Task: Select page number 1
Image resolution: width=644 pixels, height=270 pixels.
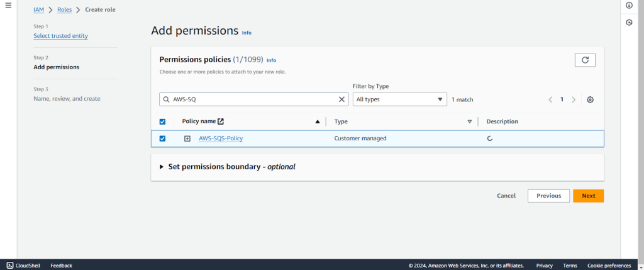Action: pyautogui.click(x=562, y=99)
